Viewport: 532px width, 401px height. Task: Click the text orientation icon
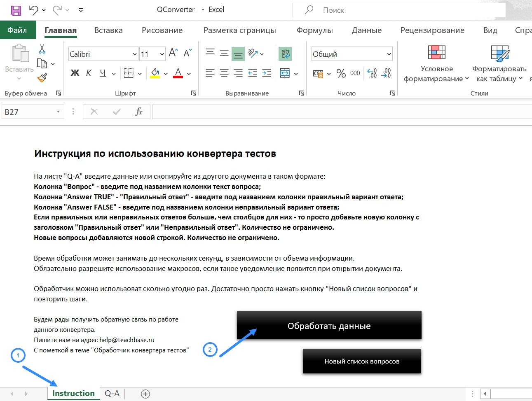pos(253,53)
